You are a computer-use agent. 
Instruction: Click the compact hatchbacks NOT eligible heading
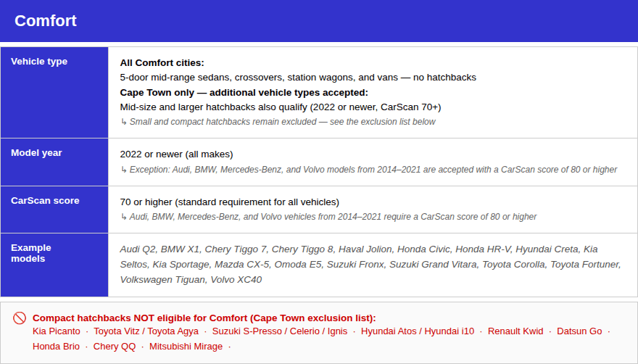click(204, 318)
